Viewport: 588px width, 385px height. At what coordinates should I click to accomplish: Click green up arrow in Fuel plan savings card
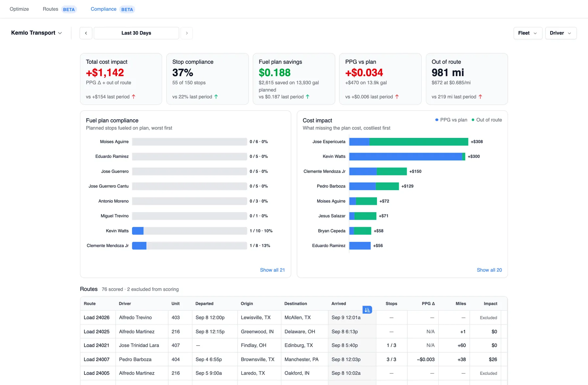307,97
